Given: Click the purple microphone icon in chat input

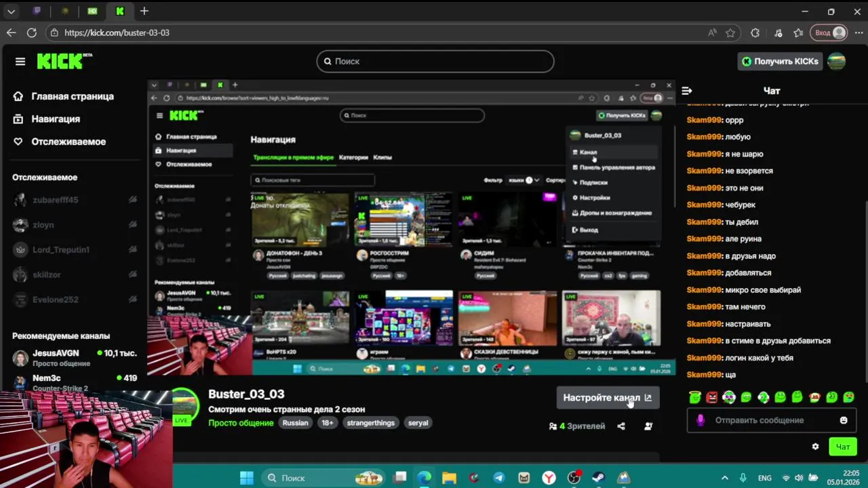Looking at the screenshot, I should pos(701,420).
